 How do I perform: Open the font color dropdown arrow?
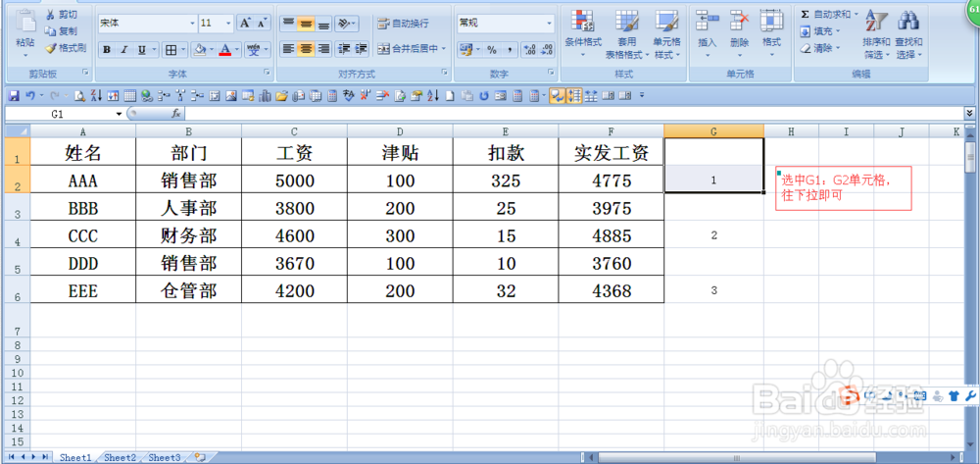pos(237,50)
